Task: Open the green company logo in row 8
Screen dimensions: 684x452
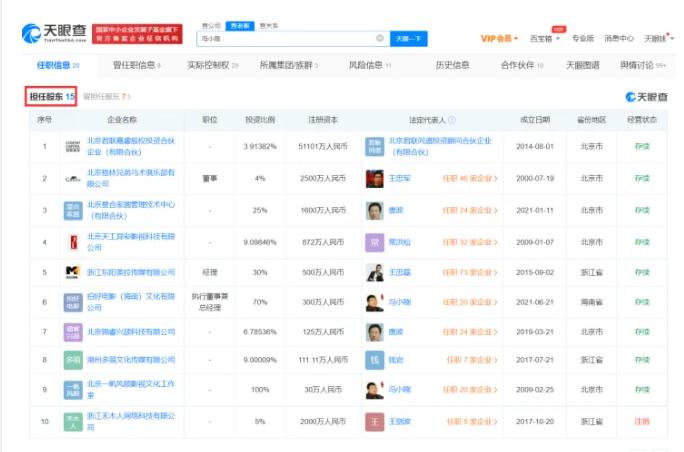Action: tap(73, 360)
